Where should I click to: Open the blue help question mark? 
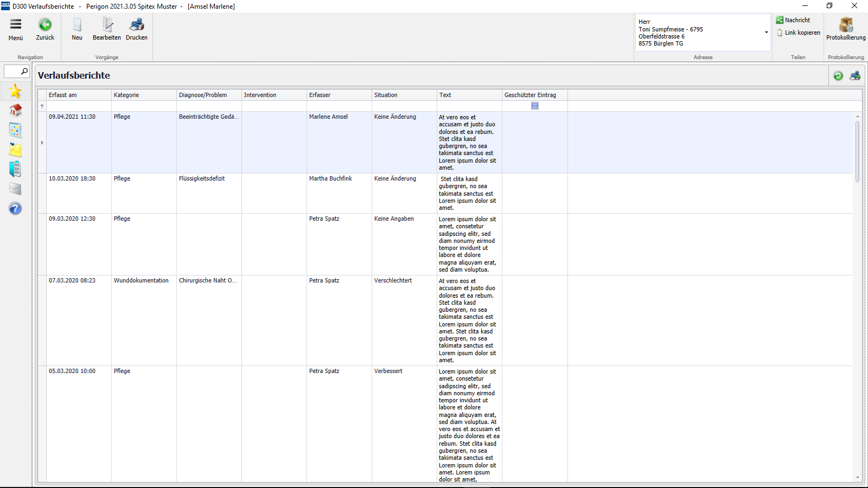pyautogui.click(x=15, y=208)
